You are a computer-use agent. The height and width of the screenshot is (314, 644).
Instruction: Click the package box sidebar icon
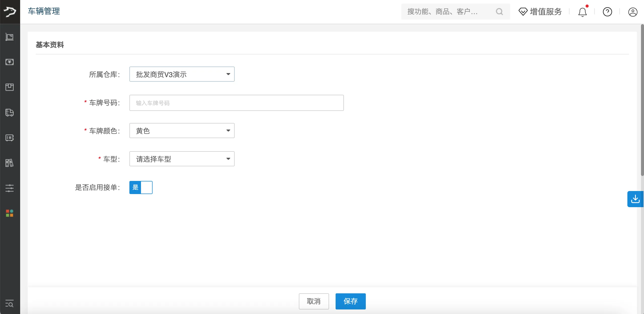point(10,87)
